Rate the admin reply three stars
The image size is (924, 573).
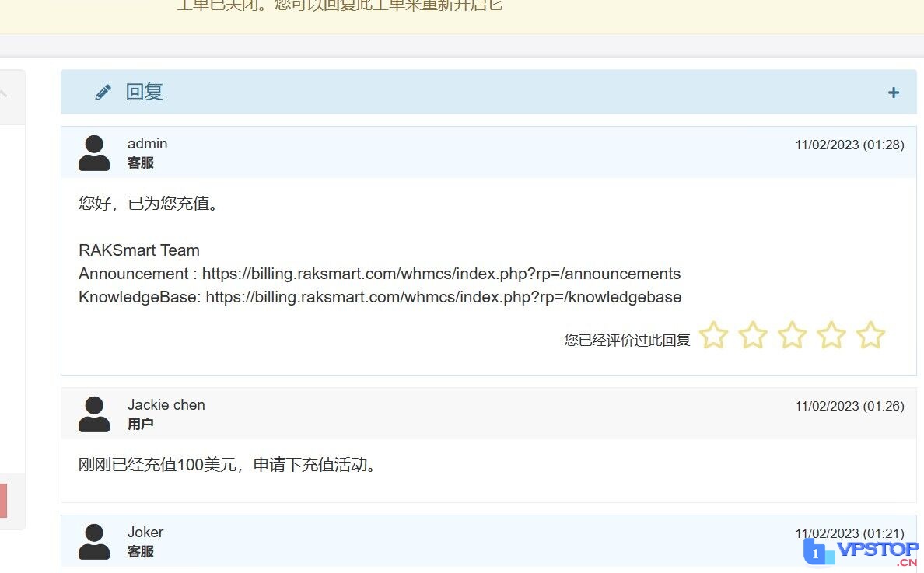pyautogui.click(x=792, y=335)
